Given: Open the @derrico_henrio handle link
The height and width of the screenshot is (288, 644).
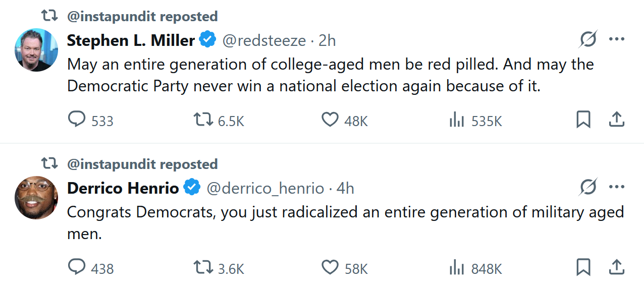Looking at the screenshot, I should [x=265, y=188].
